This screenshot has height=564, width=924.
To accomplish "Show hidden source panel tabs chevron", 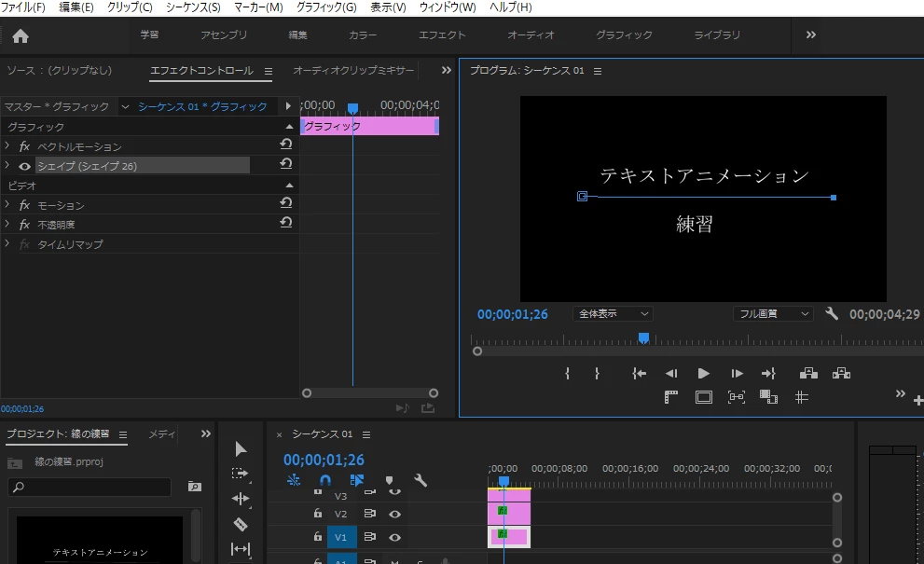I will tap(446, 70).
